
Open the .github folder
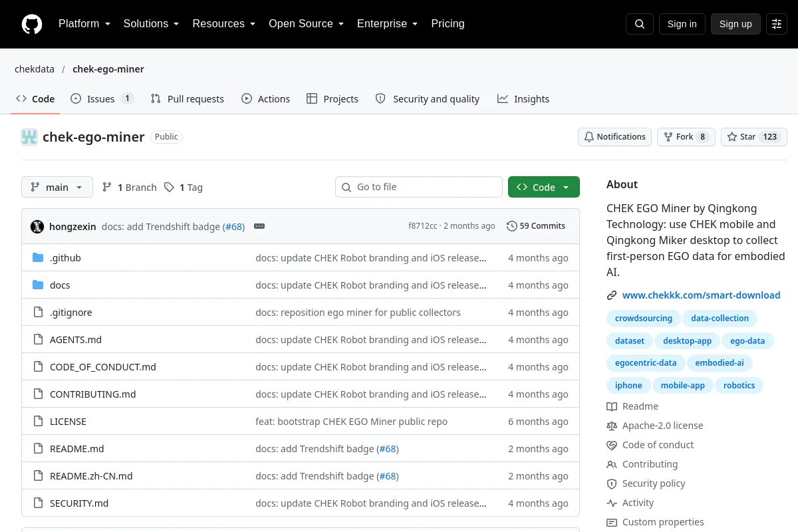(x=65, y=258)
